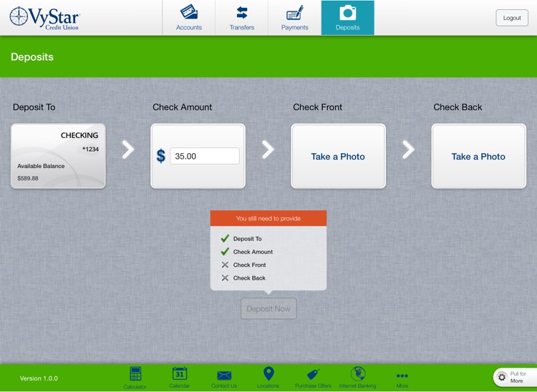Take a photo of the check back
537x392 pixels.
[479, 156]
